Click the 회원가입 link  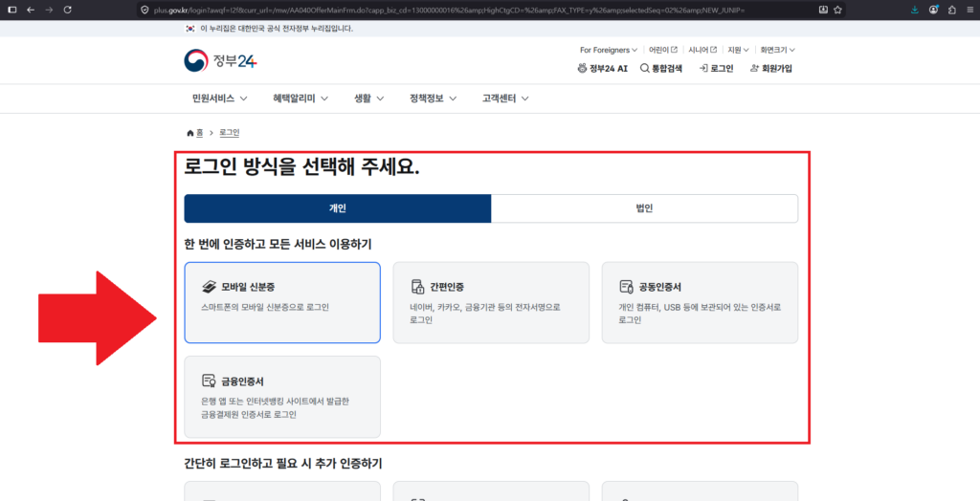coord(770,69)
